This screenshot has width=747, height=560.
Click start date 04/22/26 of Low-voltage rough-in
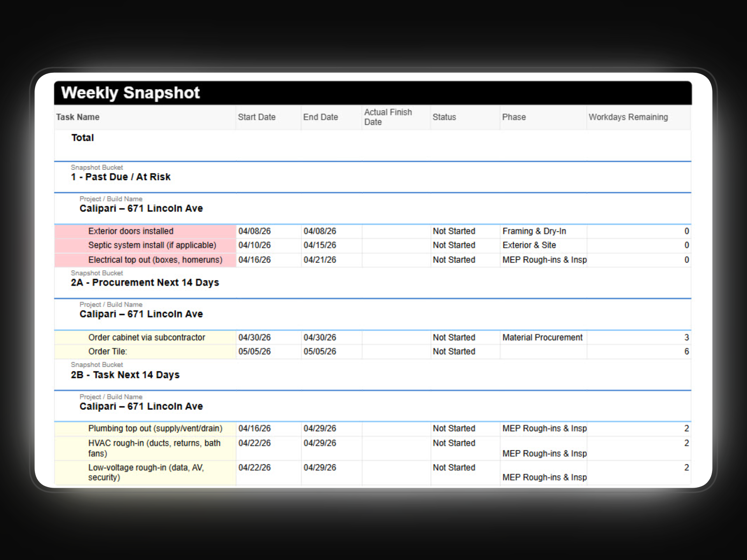pos(254,468)
